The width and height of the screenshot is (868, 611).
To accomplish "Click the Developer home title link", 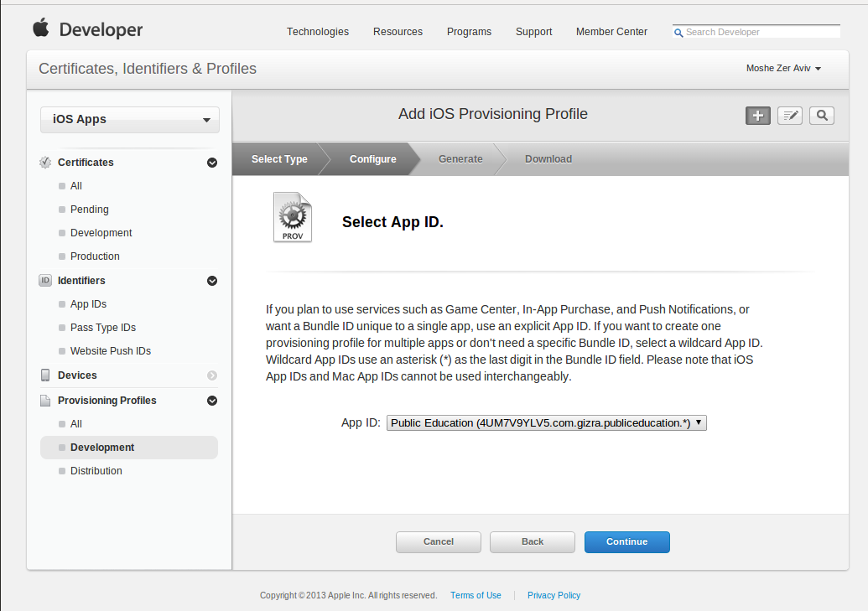I will pos(101,29).
